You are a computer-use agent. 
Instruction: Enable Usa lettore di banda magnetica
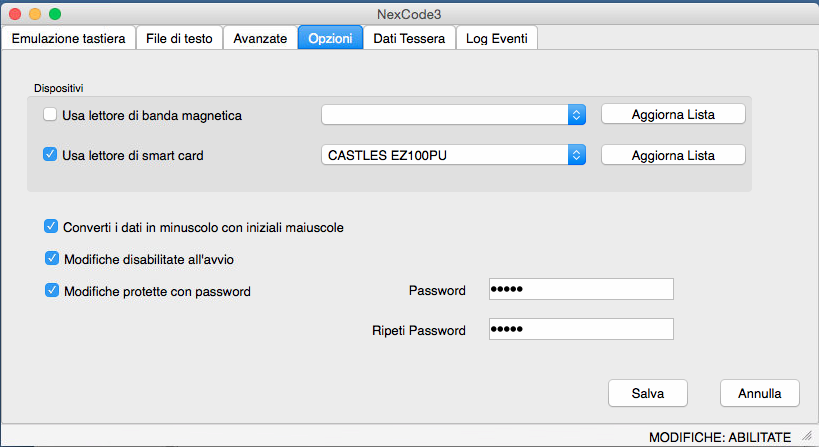tap(50, 115)
